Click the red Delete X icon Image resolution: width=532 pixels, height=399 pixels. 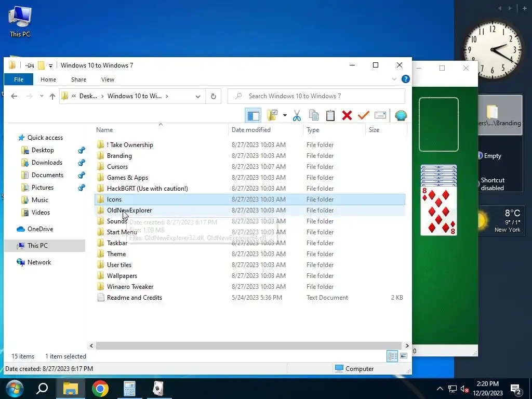347,115
